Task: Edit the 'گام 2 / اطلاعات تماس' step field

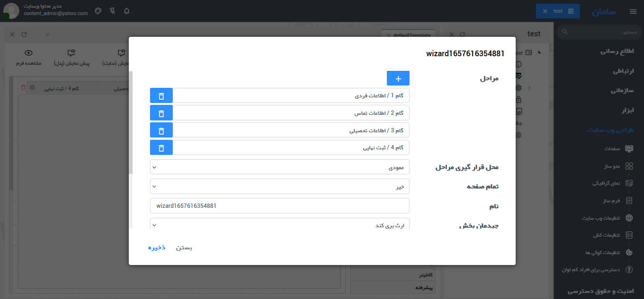Action: (x=291, y=113)
